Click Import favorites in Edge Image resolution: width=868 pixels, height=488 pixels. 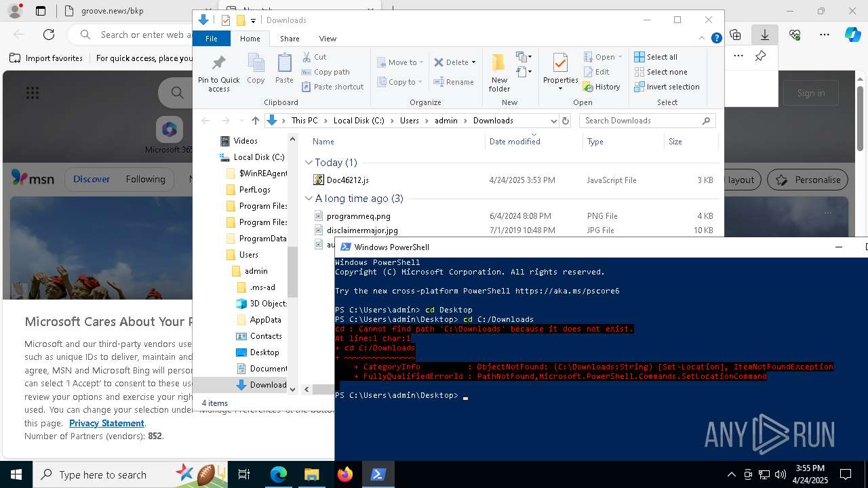[47, 58]
